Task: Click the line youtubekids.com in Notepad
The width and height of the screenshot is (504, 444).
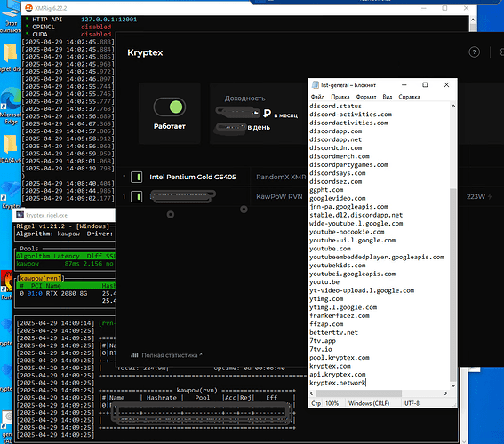Action: 338,266
